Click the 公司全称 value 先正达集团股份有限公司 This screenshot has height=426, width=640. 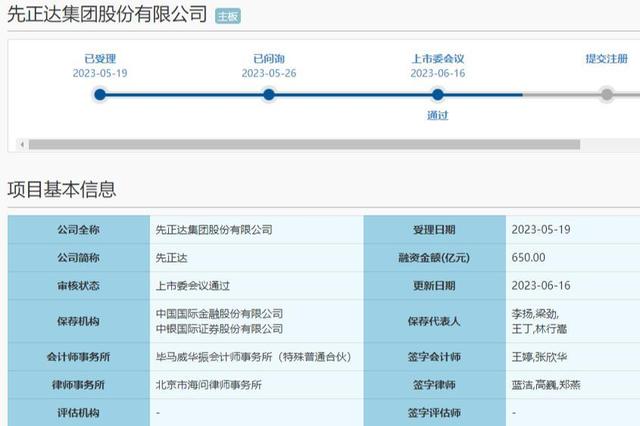(214, 230)
